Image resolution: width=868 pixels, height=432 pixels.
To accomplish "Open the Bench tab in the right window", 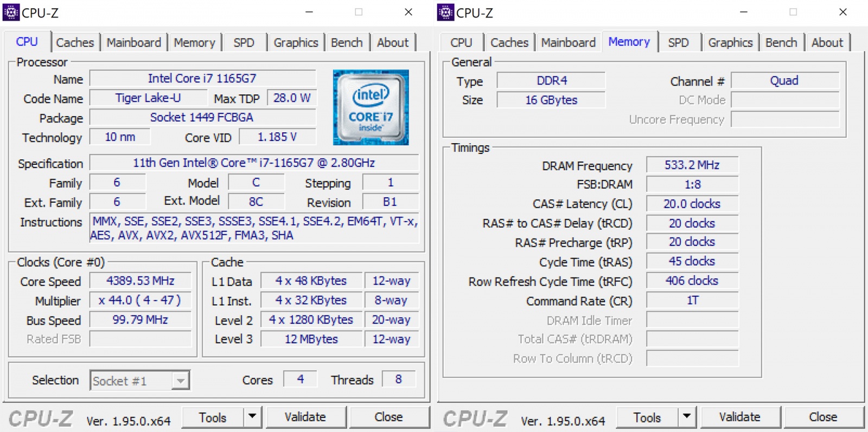I will (x=781, y=42).
